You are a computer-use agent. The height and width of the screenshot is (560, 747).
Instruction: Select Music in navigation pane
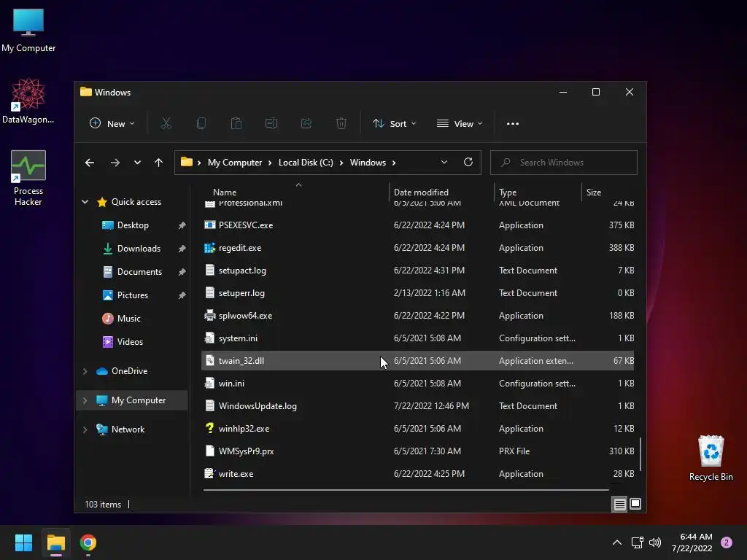pos(128,319)
